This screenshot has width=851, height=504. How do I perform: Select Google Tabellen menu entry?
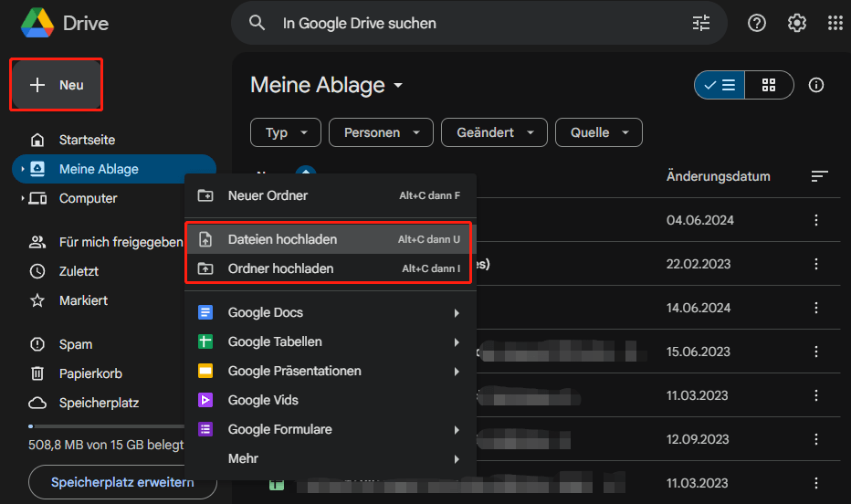(331, 341)
